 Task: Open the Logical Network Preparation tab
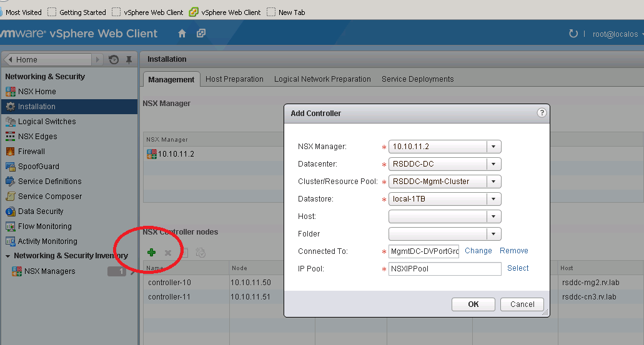click(322, 79)
